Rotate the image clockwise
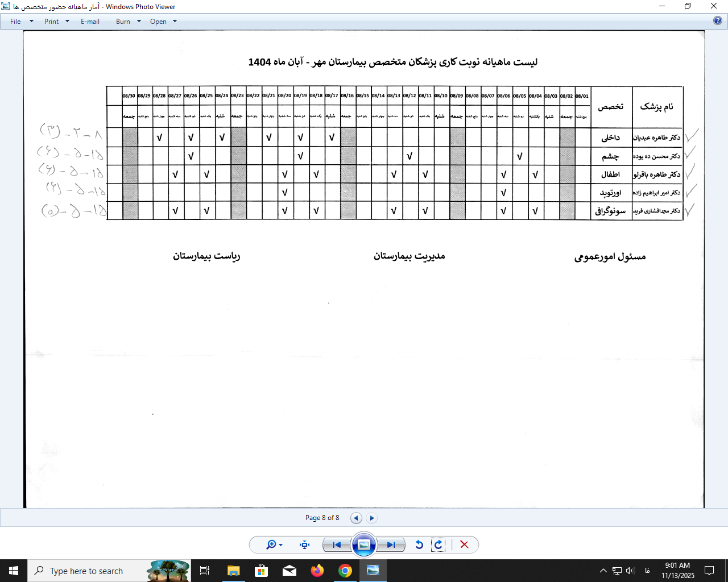Screen dimensions: 728x582 coord(438,544)
